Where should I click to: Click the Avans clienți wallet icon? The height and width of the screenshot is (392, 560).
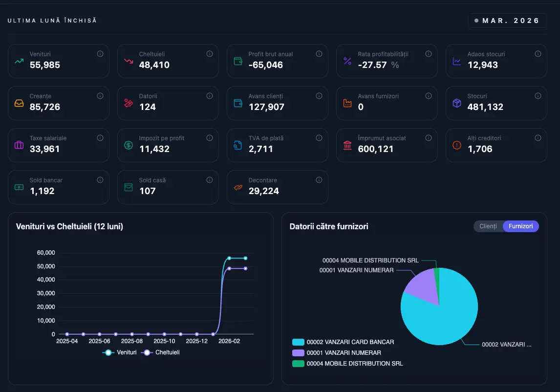click(238, 103)
